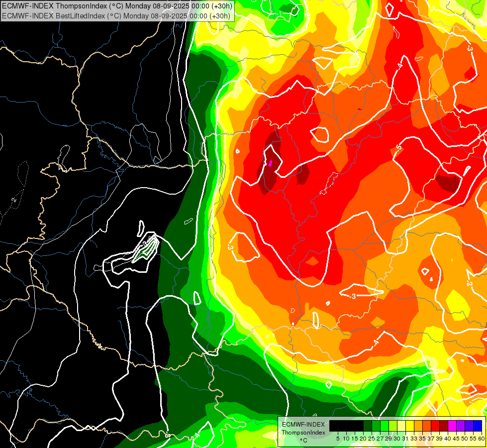Click the legend ThompsonIndex label

point(303,433)
